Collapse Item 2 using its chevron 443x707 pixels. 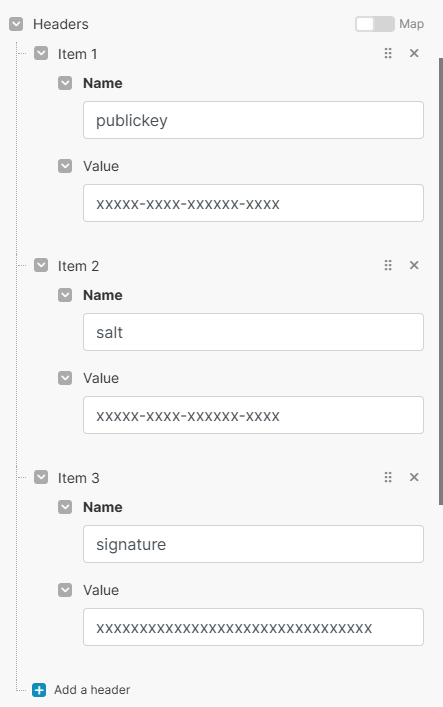coord(41,265)
